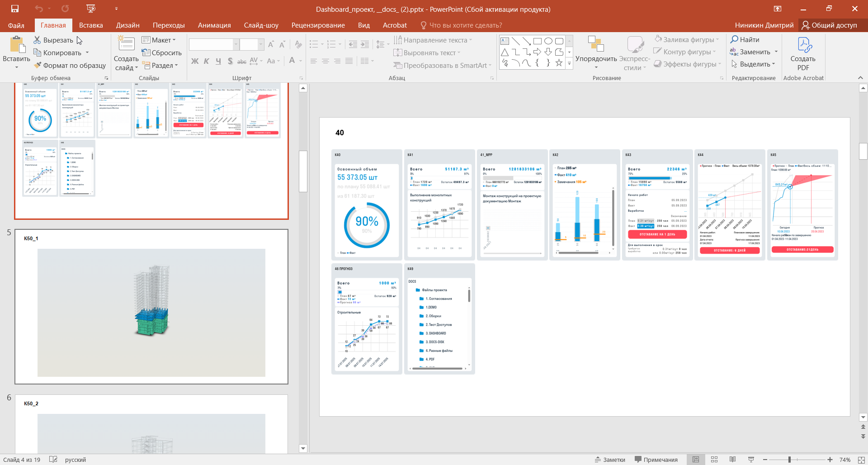This screenshot has width=868, height=465.
Task: Click the Share (Общий доступ) button
Action: (830, 25)
